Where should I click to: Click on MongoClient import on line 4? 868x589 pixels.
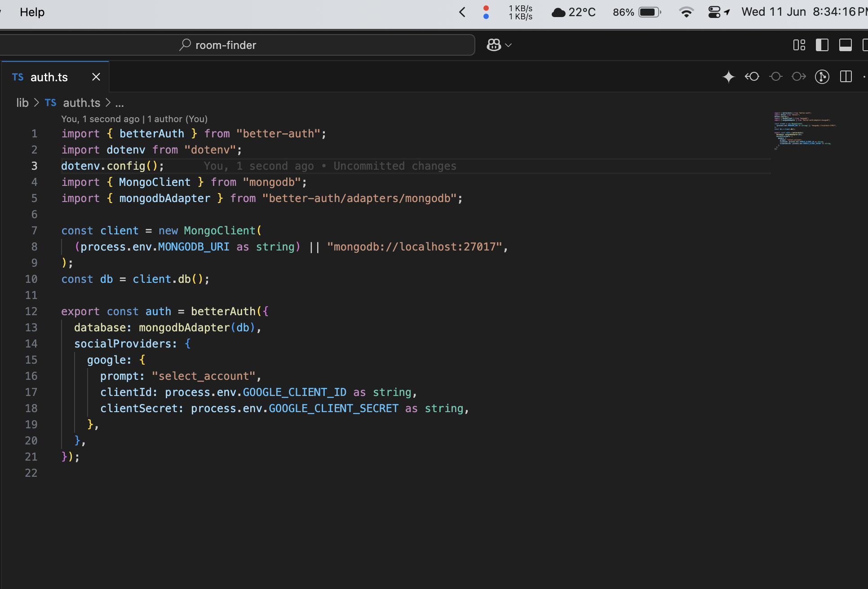click(155, 182)
